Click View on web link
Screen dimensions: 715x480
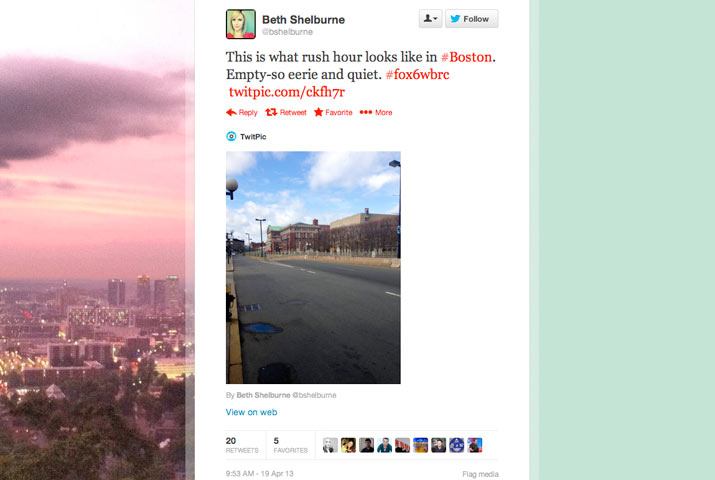pyautogui.click(x=251, y=412)
